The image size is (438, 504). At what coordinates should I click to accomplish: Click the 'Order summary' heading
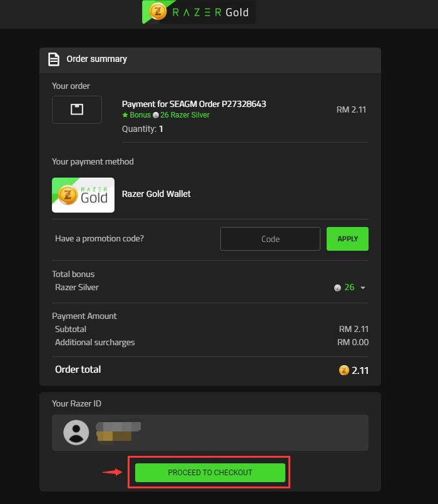pyautogui.click(x=97, y=59)
